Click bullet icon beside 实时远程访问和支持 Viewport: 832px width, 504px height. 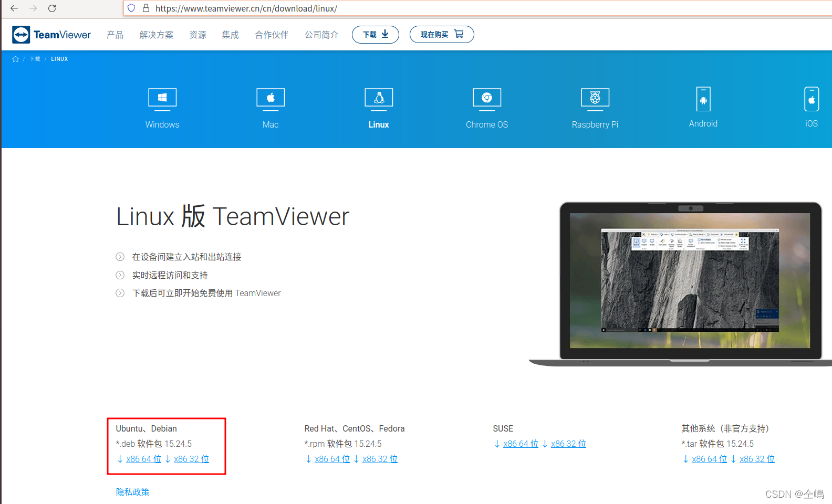pos(120,275)
